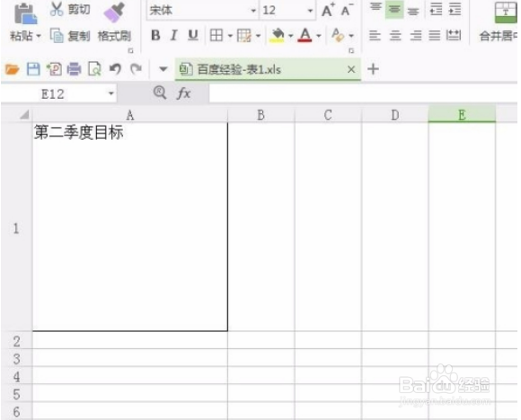Copy selection using the Copy icon

coord(57,35)
